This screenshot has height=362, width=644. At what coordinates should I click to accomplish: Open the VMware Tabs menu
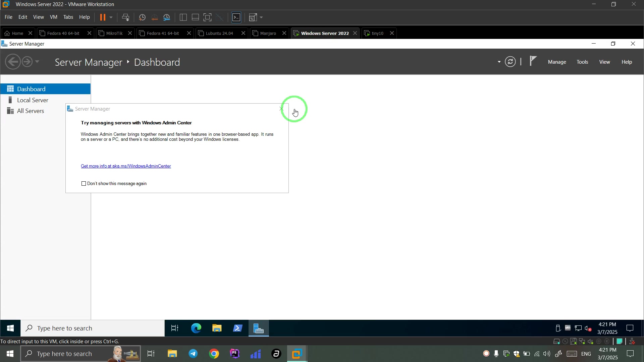point(68,17)
